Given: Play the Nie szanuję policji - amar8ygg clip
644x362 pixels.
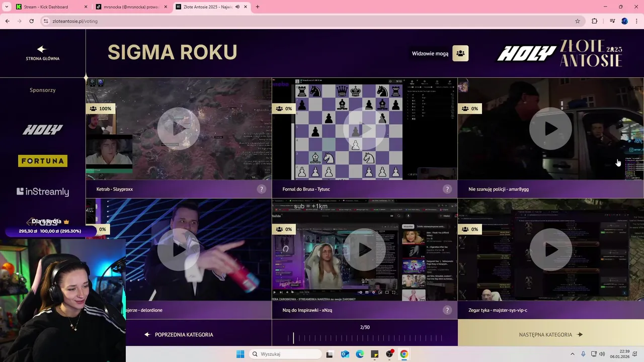Looking at the screenshot, I should pyautogui.click(x=550, y=129).
